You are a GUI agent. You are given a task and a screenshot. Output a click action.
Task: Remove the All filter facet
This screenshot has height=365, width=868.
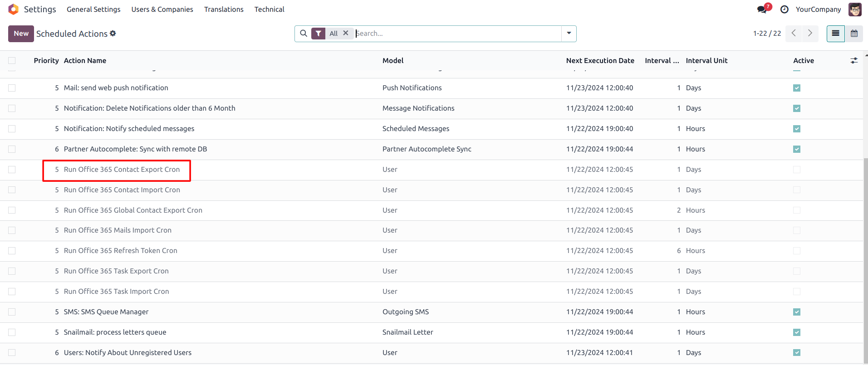[346, 33]
